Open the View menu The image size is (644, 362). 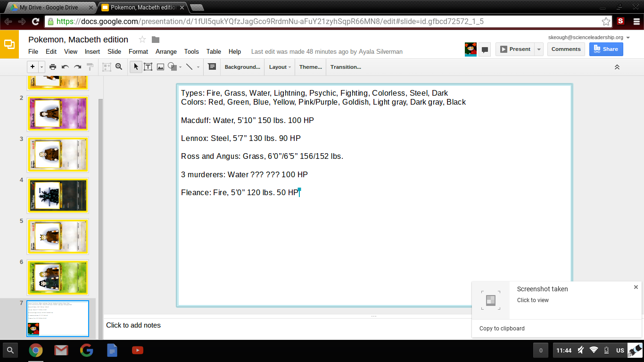71,51
